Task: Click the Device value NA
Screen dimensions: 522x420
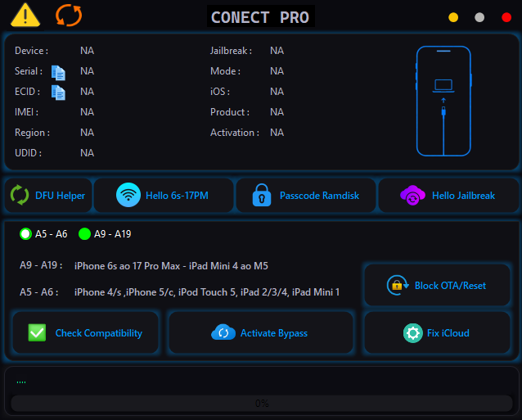Action: (x=88, y=51)
